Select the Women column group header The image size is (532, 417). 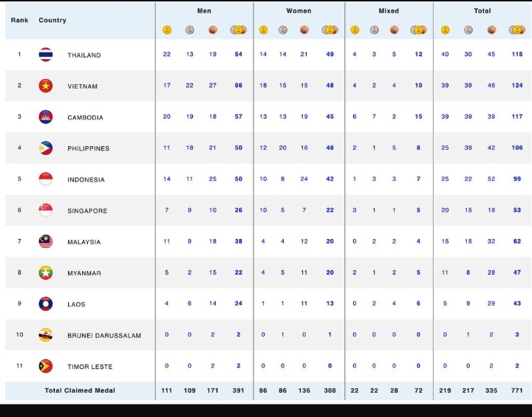(299, 11)
